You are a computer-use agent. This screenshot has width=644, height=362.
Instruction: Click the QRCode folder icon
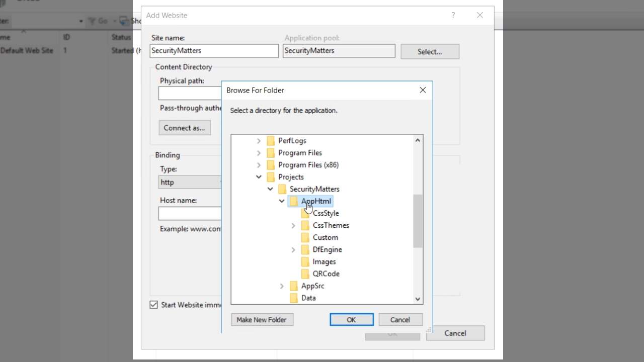(x=305, y=274)
